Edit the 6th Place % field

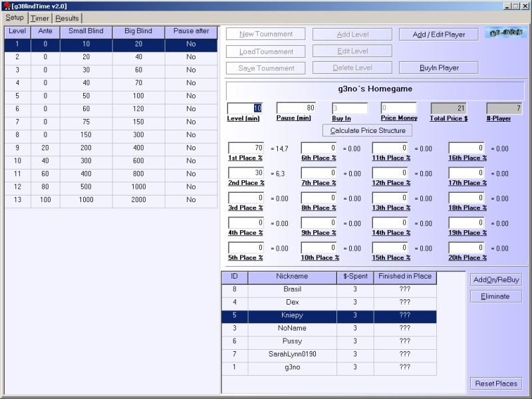tap(319, 148)
